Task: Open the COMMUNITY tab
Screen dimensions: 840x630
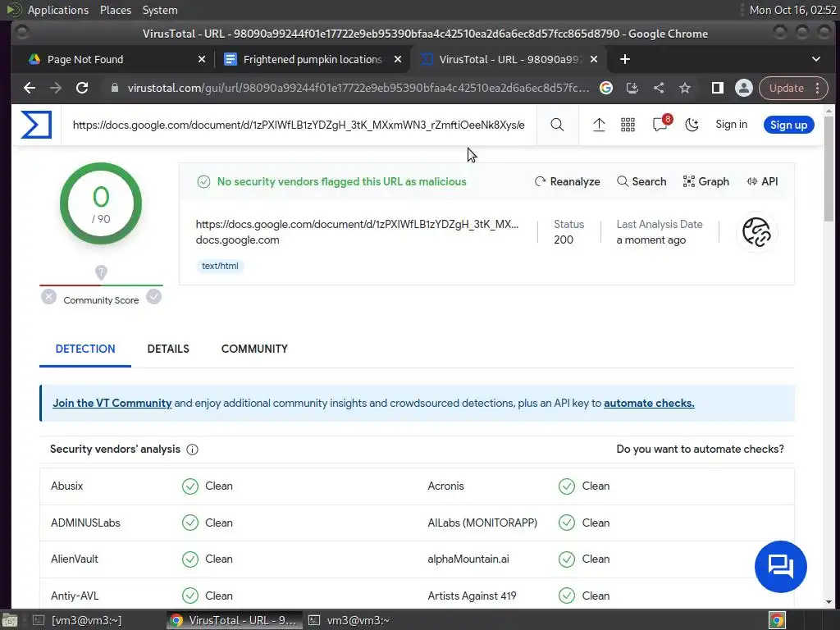Action: click(254, 349)
